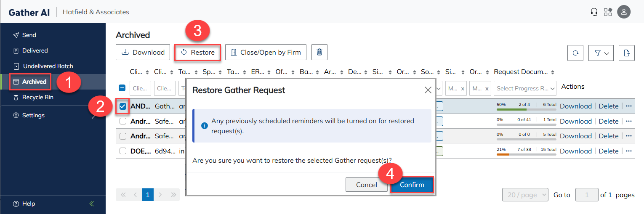Open Select Progress Range filter dropdown
644x214 pixels.
pyautogui.click(x=525, y=88)
